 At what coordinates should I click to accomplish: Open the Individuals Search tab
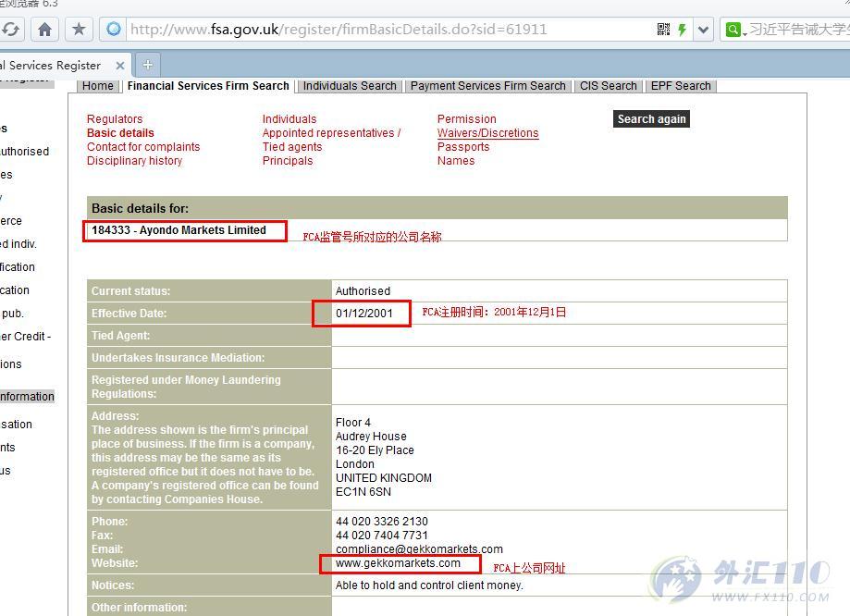pos(350,86)
